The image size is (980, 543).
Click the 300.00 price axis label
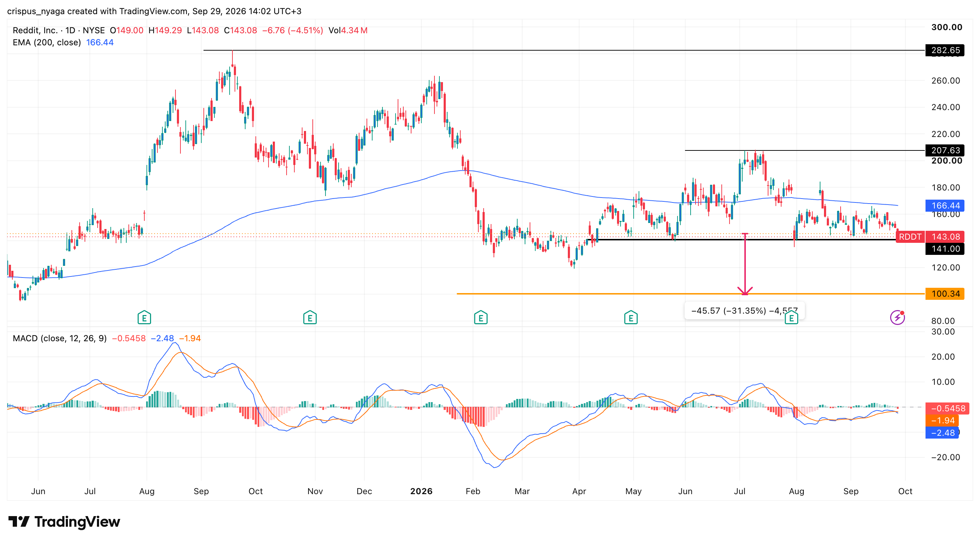click(946, 27)
